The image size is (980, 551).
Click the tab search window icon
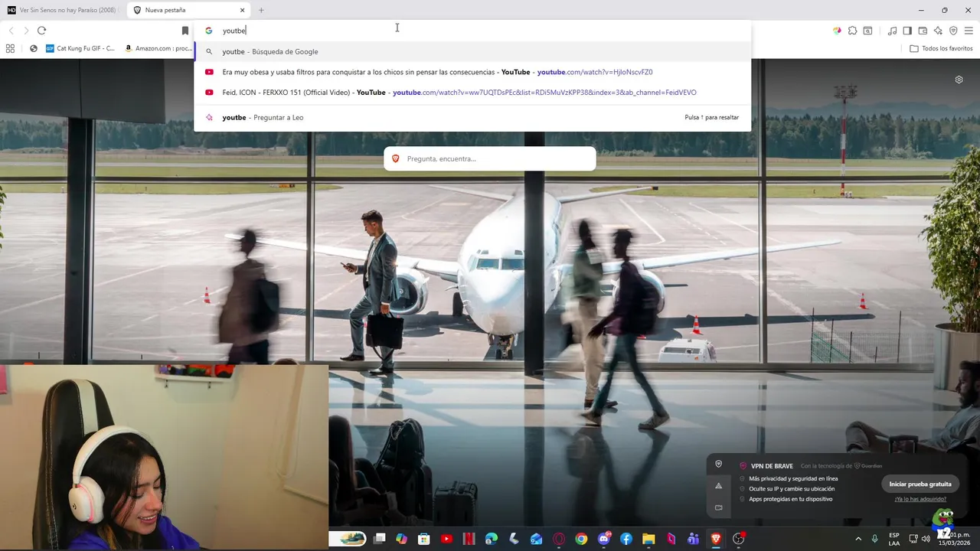tap(867, 31)
